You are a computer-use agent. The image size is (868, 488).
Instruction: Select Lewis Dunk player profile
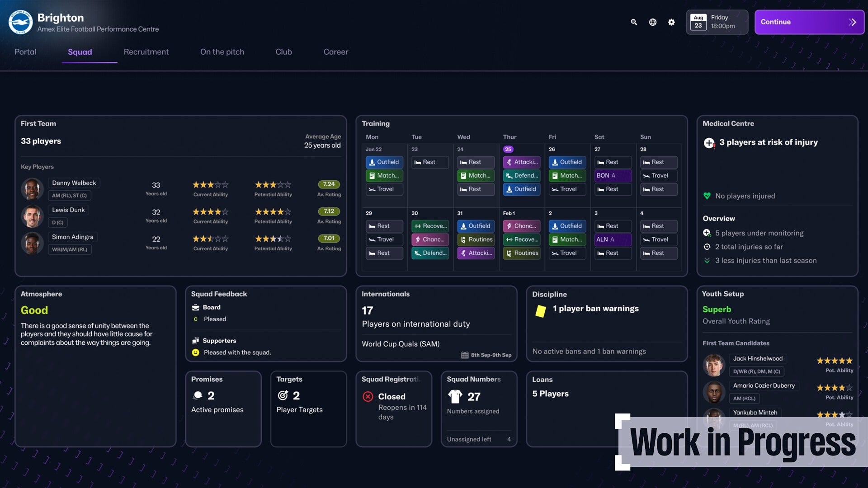tap(68, 216)
